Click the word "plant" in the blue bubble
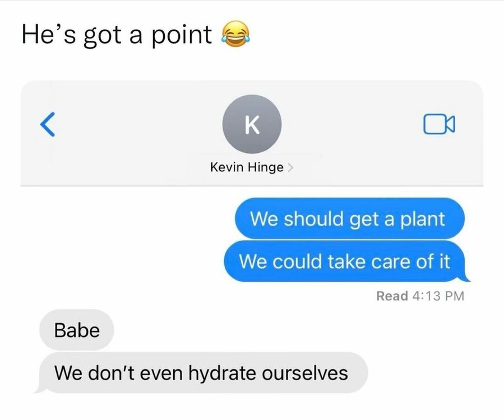Image resolution: width=504 pixels, height=420 pixels. tap(422, 219)
